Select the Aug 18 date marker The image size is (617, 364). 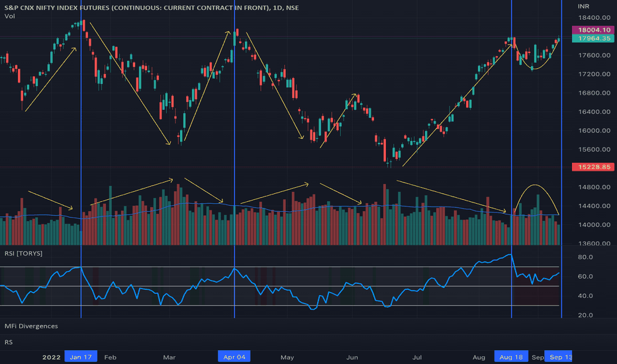click(511, 357)
